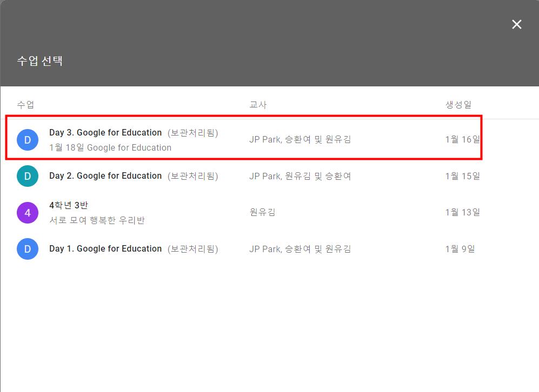The width and height of the screenshot is (539, 392).
Task: Click creation date 1월 15일
Action: pos(462,176)
